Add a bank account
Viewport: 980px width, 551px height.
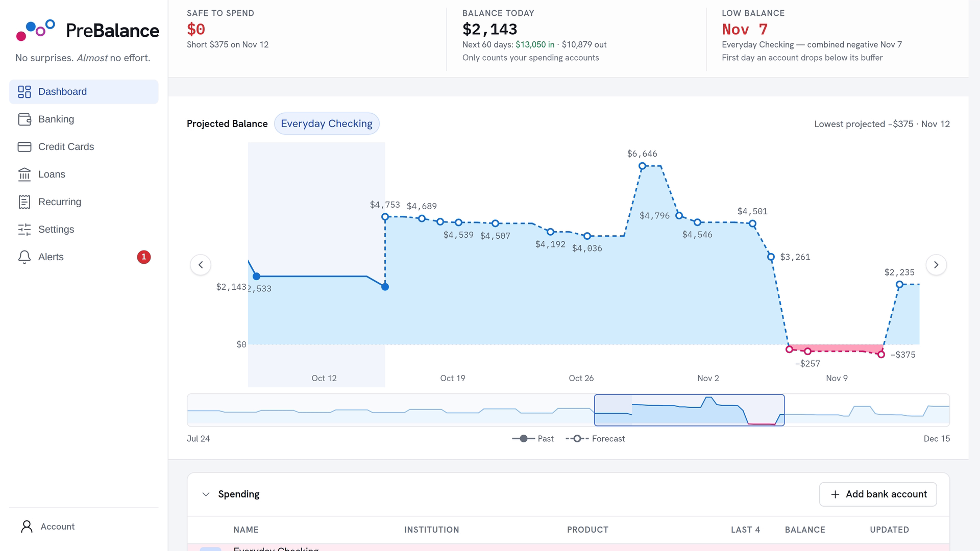point(878,494)
